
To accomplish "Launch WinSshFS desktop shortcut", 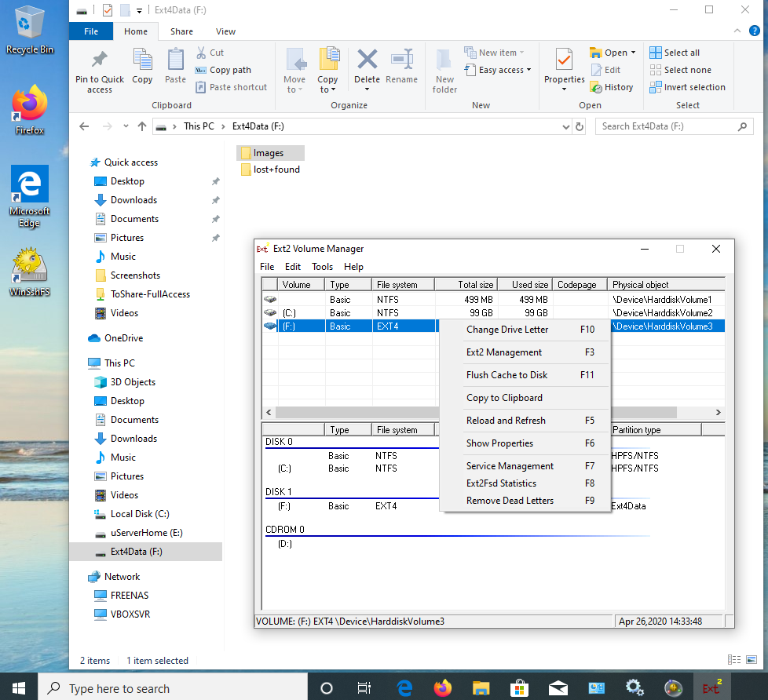I will point(29,268).
